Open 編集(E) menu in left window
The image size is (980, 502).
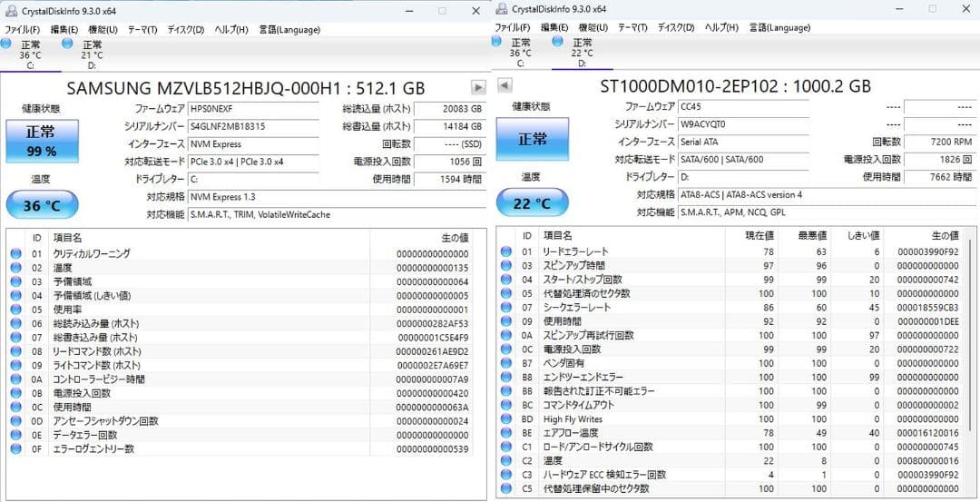(64, 29)
